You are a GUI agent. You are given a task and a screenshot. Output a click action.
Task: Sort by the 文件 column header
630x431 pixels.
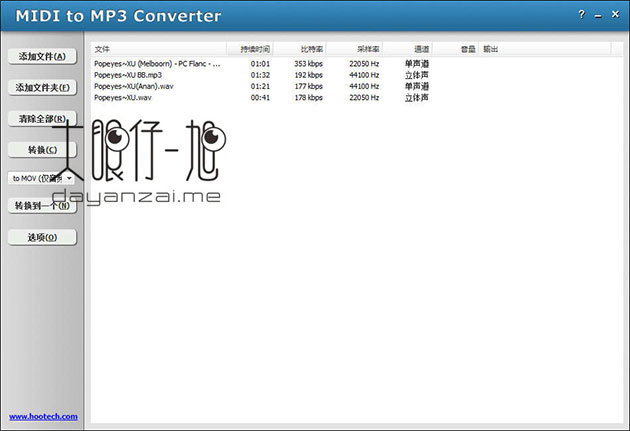pyautogui.click(x=159, y=49)
